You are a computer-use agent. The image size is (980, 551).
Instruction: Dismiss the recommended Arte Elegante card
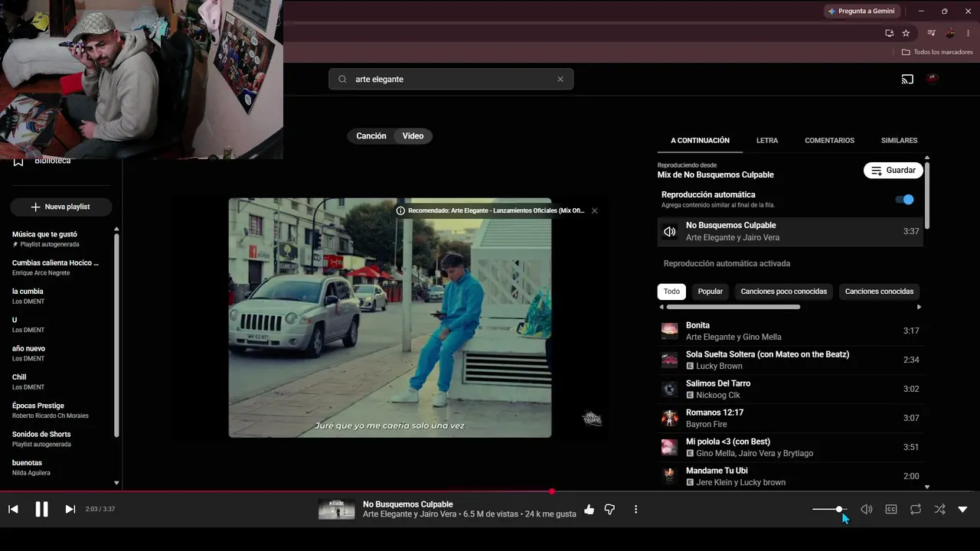[594, 210]
